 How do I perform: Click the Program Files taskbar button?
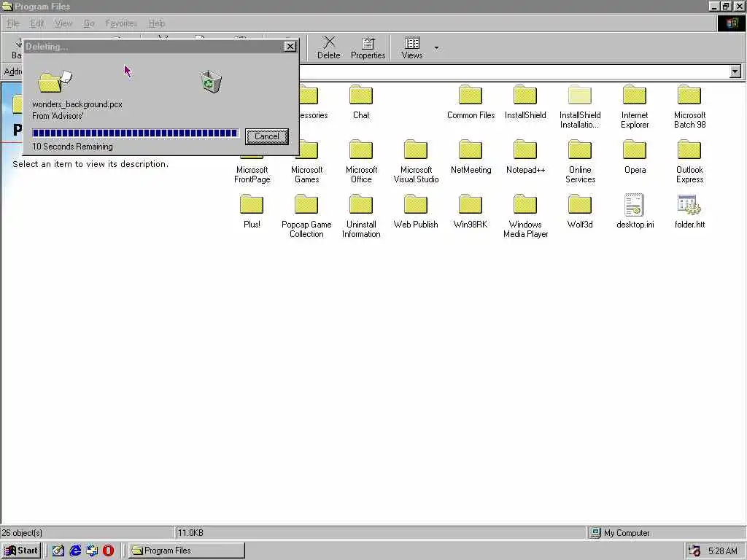(x=187, y=551)
